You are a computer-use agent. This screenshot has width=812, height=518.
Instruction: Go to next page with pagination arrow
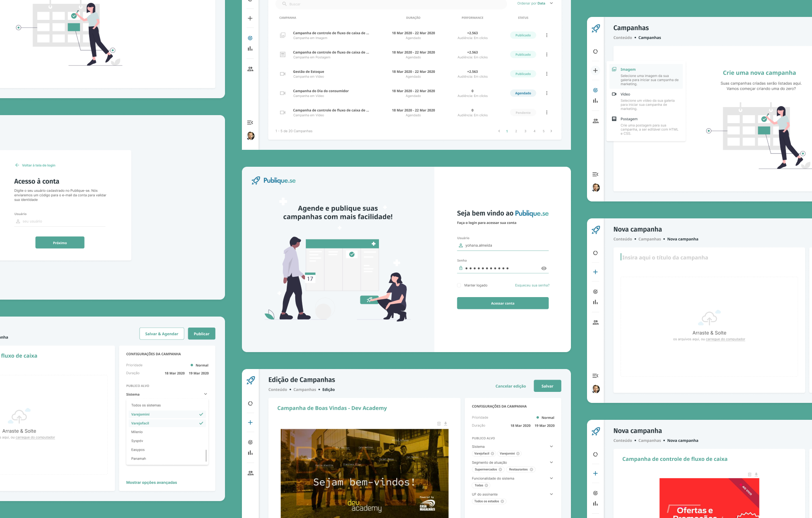[551, 131]
